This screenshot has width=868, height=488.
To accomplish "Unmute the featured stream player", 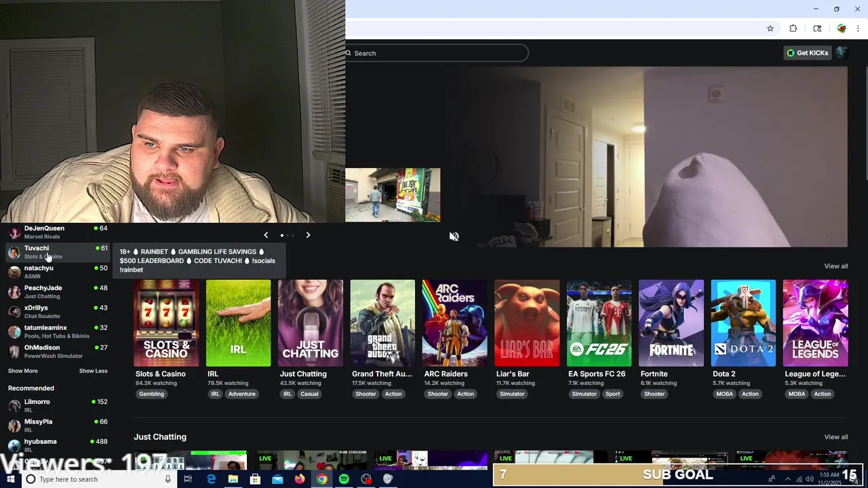I will (454, 237).
